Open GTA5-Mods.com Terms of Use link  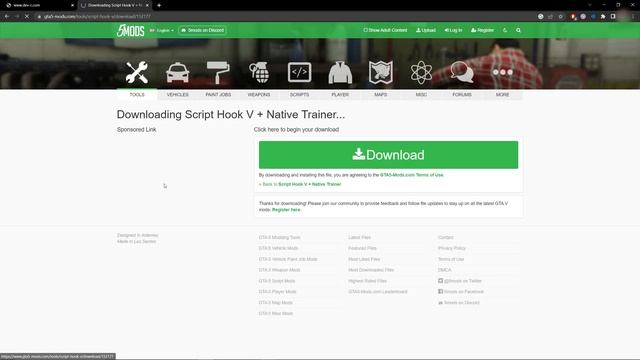[411, 175]
